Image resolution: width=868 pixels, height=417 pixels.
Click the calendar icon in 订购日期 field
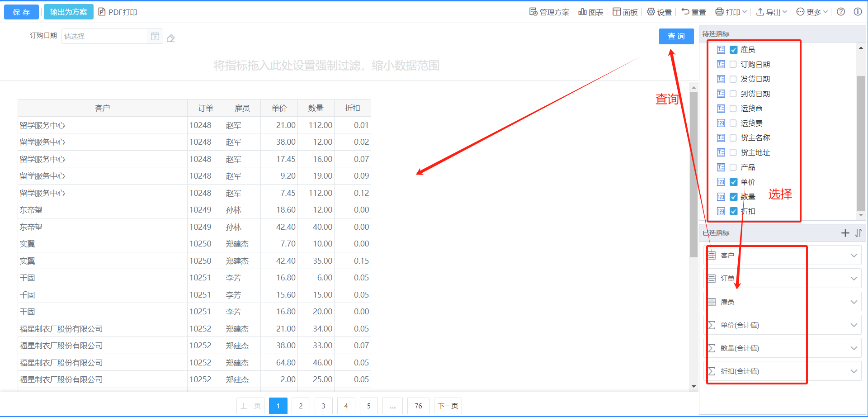point(155,36)
